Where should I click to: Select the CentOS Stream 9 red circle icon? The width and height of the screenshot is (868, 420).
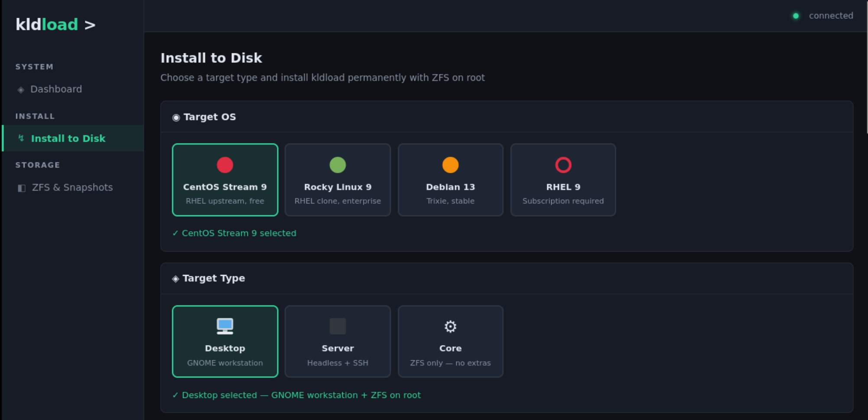225,165
